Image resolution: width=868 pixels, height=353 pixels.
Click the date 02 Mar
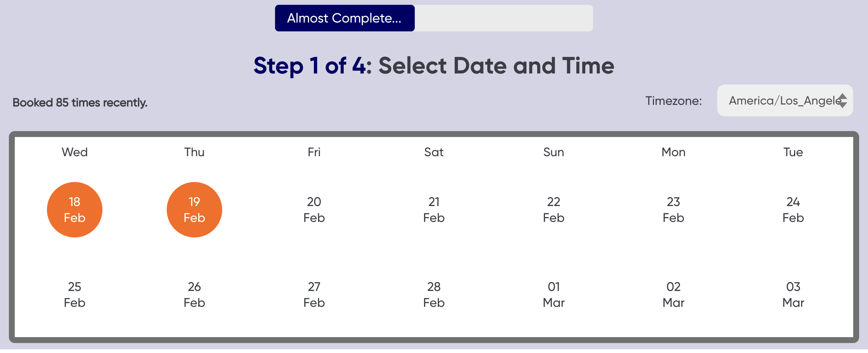pos(673,294)
